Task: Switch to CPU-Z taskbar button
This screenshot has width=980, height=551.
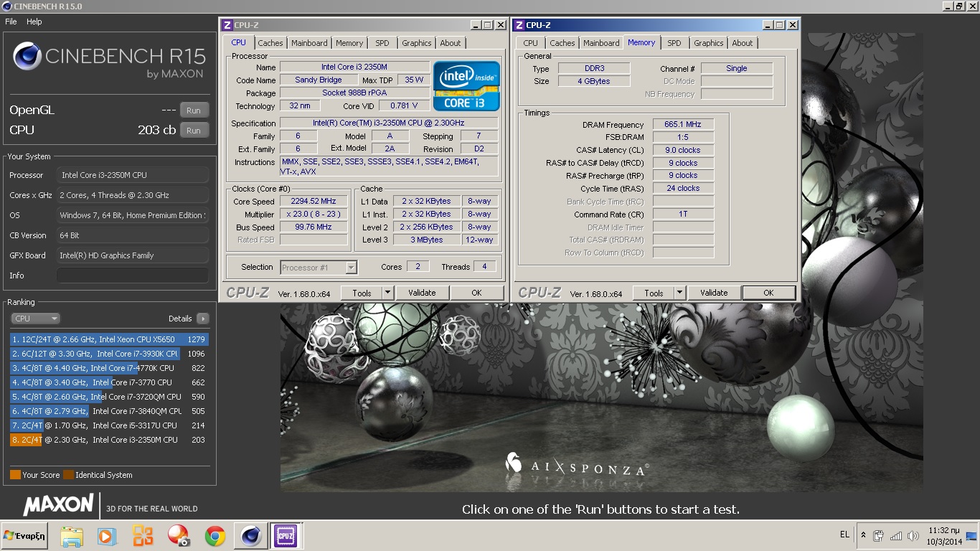Action: click(x=285, y=536)
